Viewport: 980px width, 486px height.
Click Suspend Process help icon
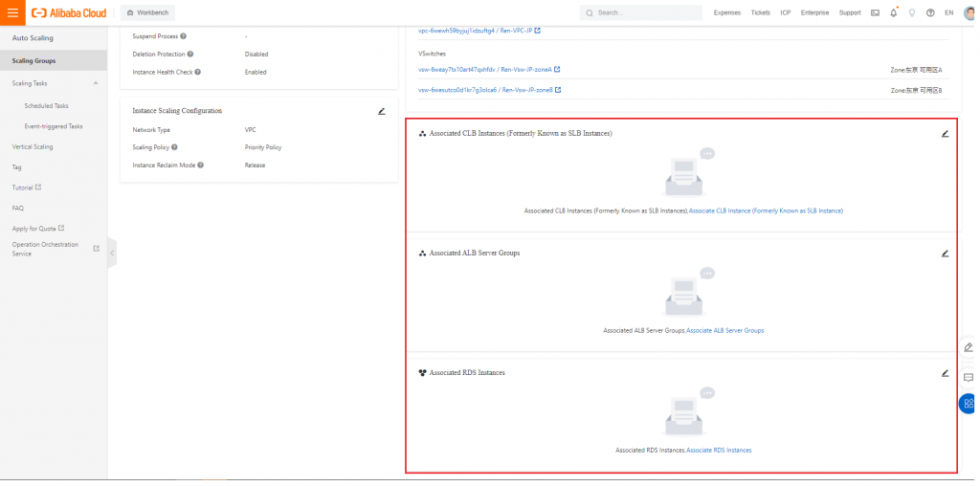pos(183,36)
